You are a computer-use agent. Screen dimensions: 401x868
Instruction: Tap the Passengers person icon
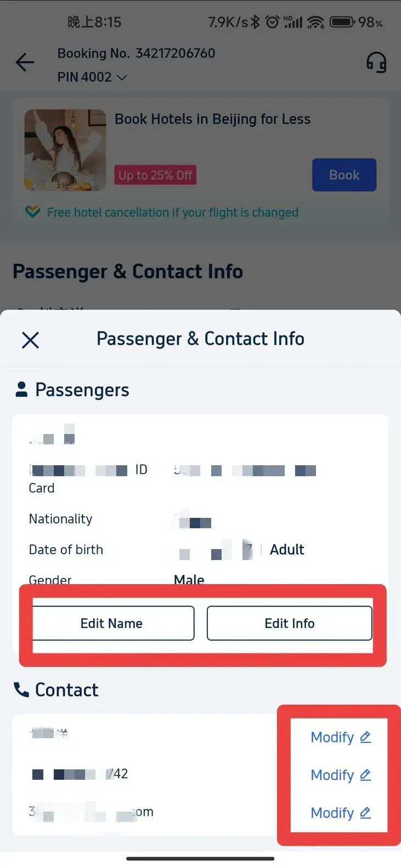(x=21, y=390)
